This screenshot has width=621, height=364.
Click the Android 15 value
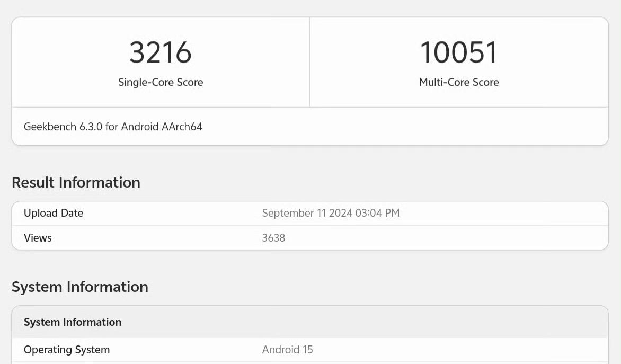click(287, 350)
